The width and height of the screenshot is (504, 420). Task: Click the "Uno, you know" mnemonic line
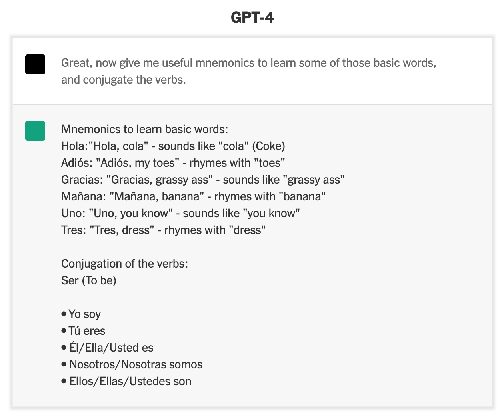180,213
